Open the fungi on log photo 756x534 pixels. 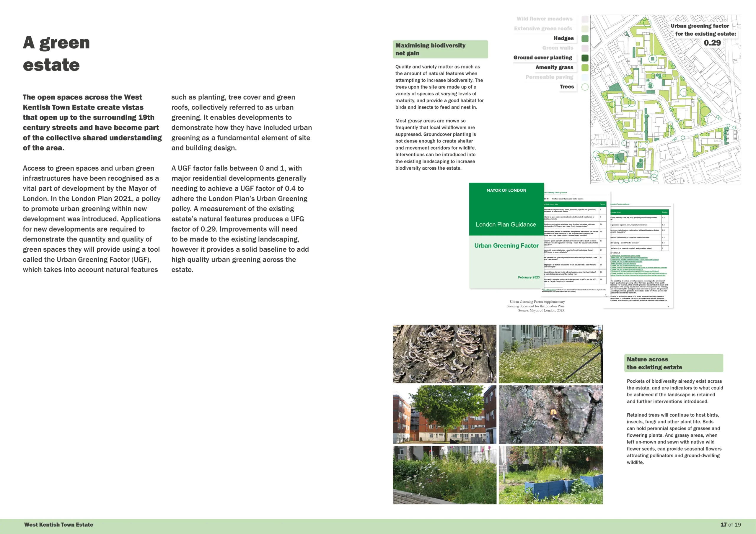444,354
